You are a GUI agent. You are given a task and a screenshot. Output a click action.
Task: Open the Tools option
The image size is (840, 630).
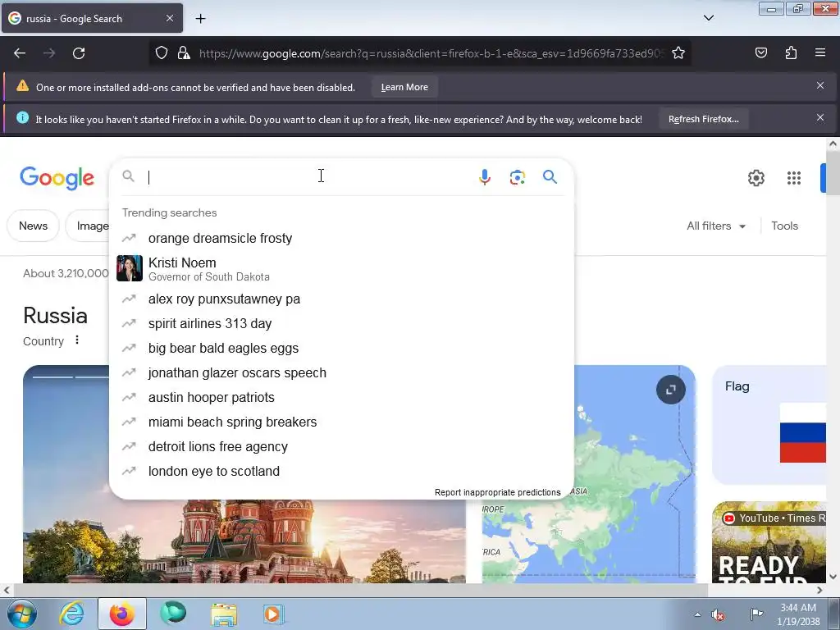tap(784, 226)
